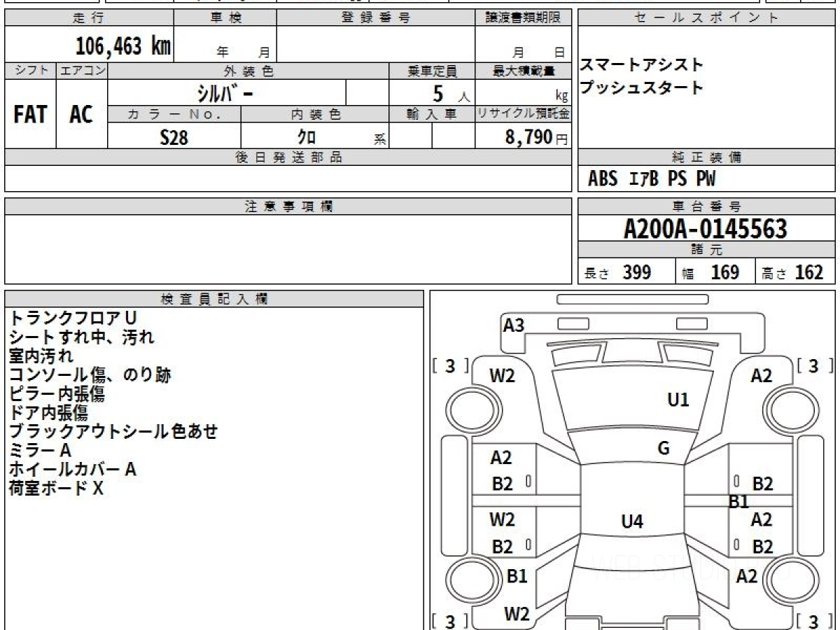Select the ABS エアB PS PW equipment line
The image size is (840, 630).
point(652,179)
